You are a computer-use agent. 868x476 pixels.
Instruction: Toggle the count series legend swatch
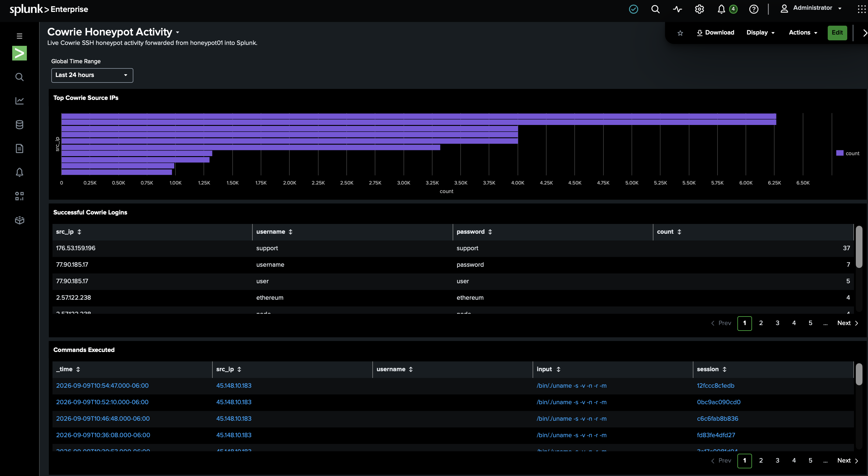(840, 153)
